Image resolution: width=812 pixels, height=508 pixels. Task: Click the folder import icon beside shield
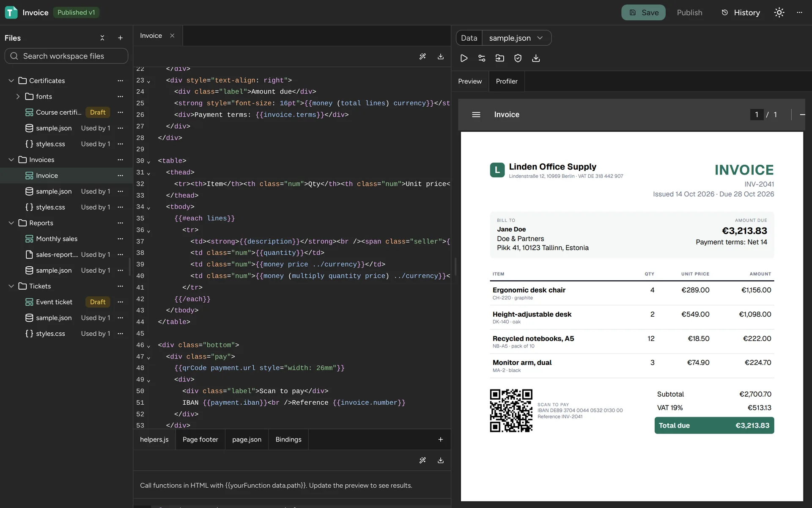pyautogui.click(x=500, y=58)
